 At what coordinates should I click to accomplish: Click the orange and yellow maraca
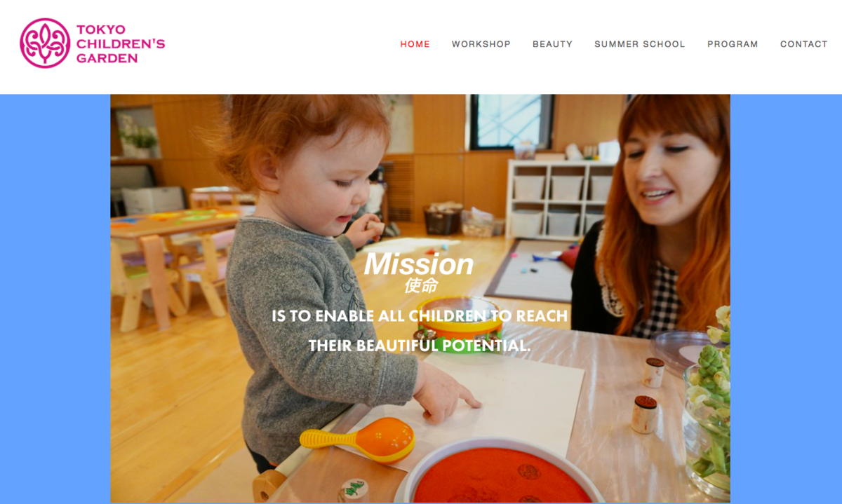tap(359, 440)
